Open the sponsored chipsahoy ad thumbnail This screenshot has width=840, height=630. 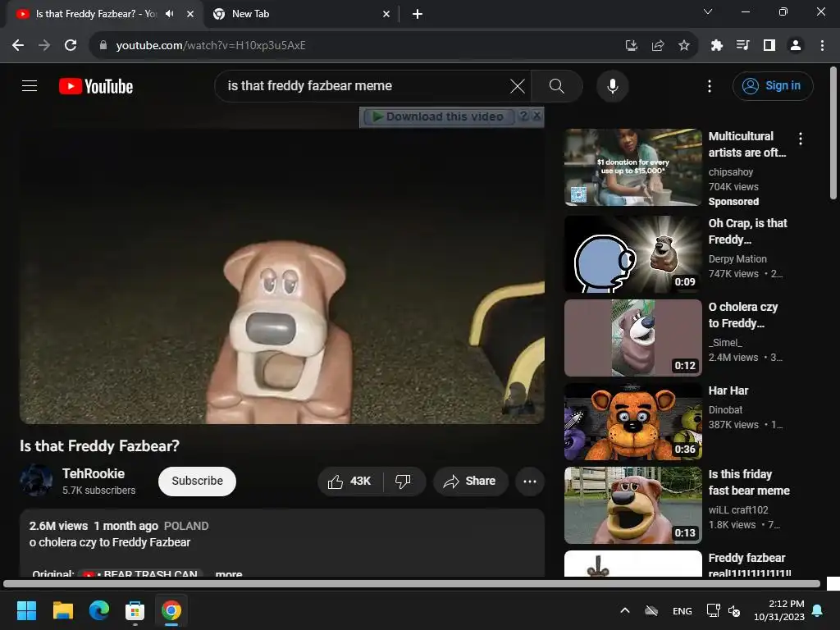(x=632, y=167)
